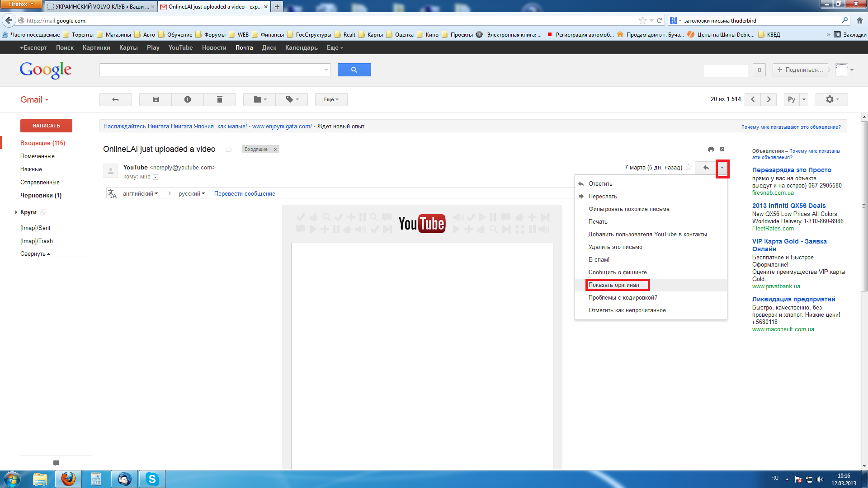Click the НАПИСАТЬ compose button
This screenshot has width=868, height=488.
click(46, 126)
